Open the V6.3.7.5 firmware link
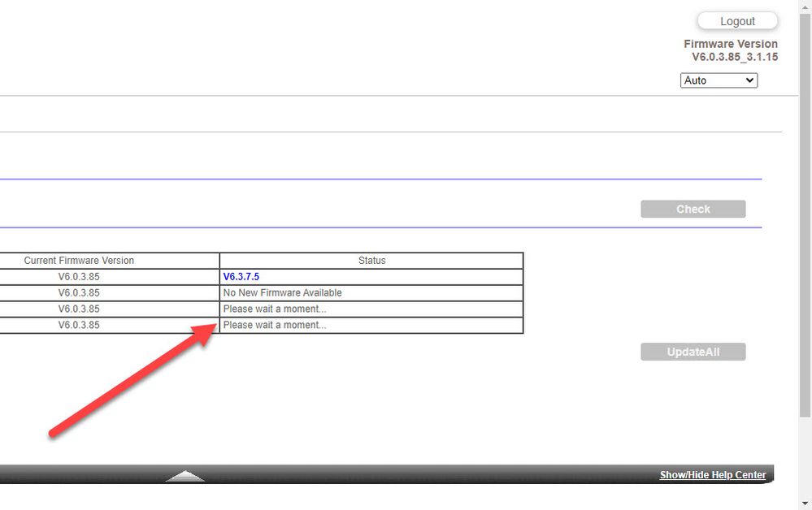 (x=241, y=277)
